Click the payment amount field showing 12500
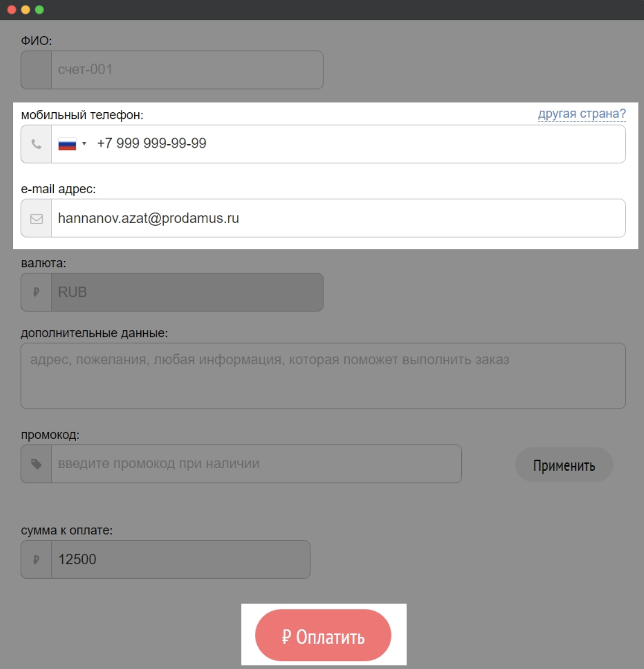Image resolution: width=644 pixels, height=669 pixels. (x=180, y=560)
